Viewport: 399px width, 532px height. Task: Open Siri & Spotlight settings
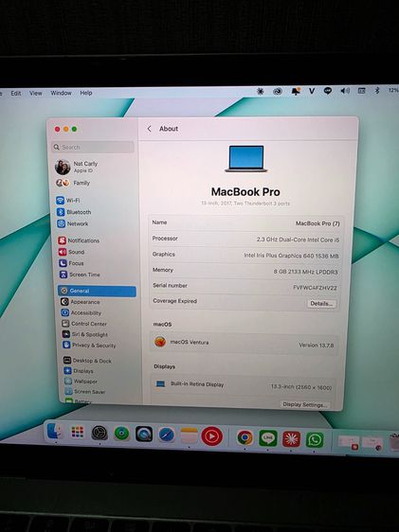tap(85, 334)
